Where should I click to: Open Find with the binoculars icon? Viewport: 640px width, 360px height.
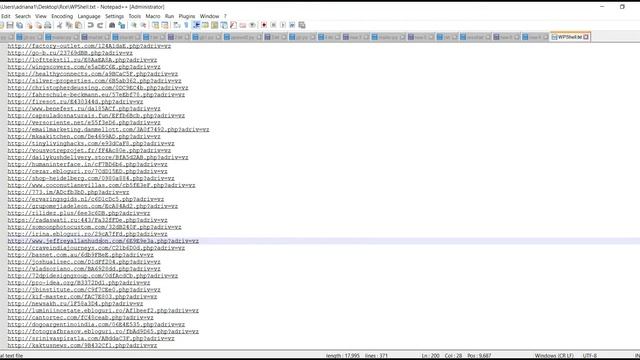pyautogui.click(x=111, y=25)
